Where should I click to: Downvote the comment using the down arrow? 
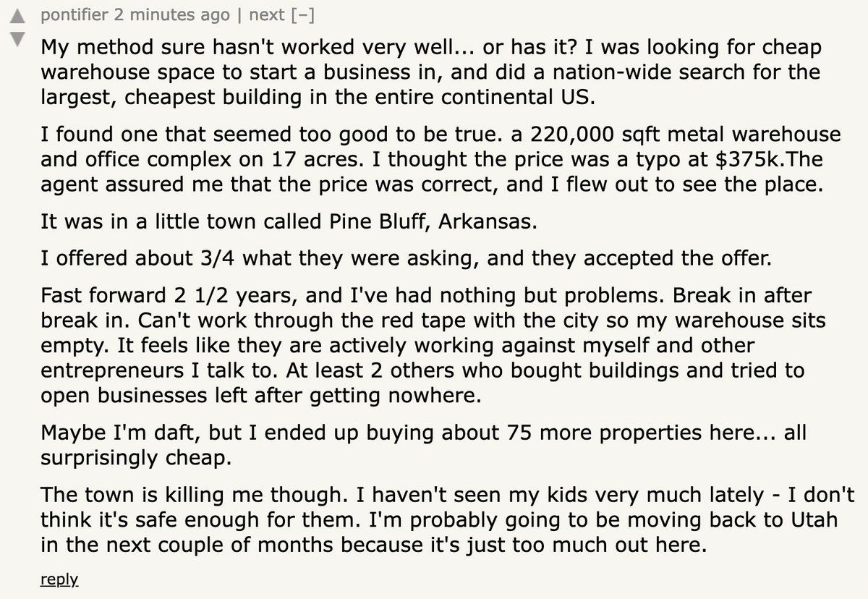click(16, 38)
